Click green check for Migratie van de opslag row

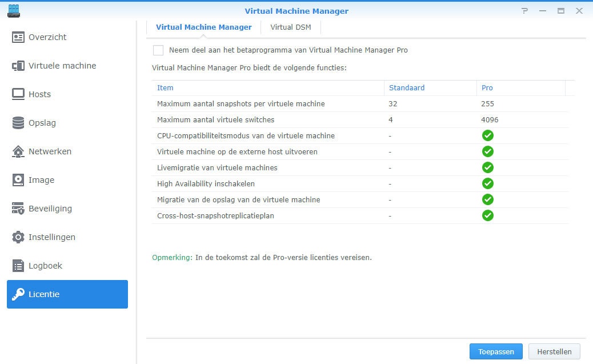point(488,199)
